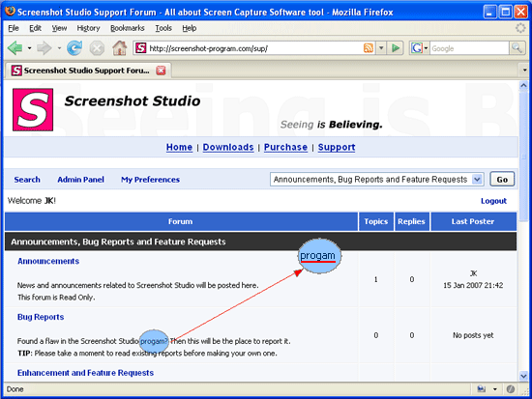Reload the current page
Image resolution: width=532 pixels, height=399 pixels.
click(74, 47)
